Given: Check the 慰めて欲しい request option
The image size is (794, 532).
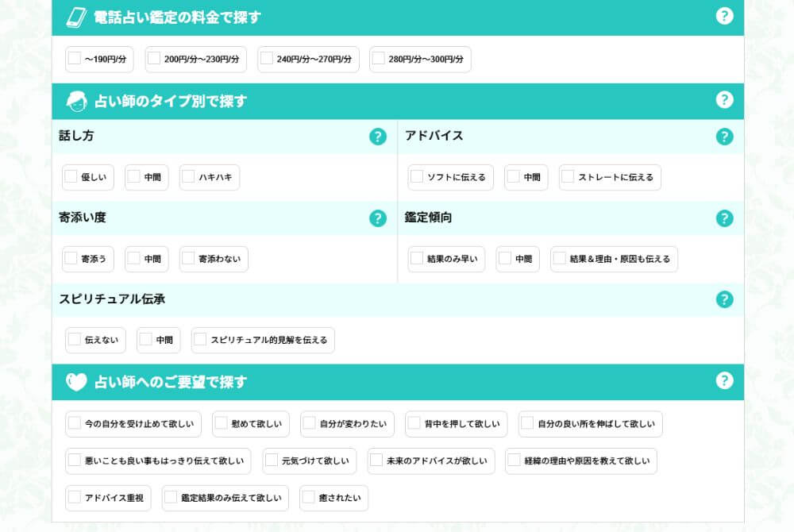Looking at the screenshot, I should coord(220,424).
